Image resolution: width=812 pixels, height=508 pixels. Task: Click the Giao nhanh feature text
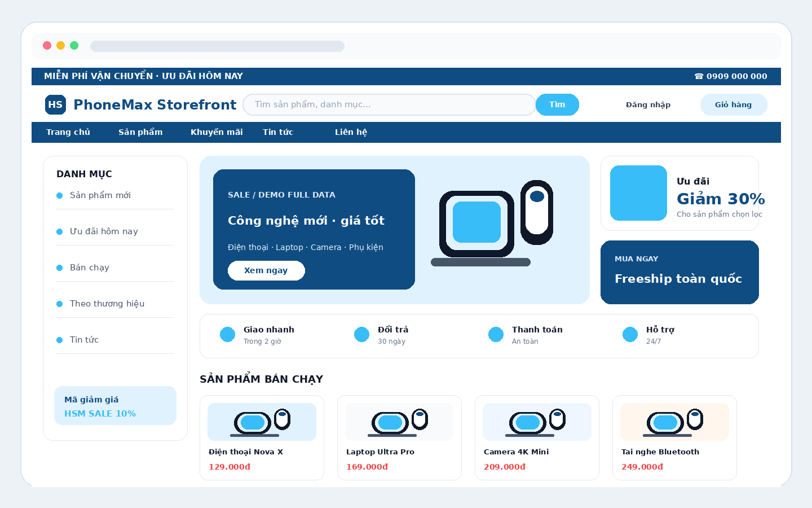tap(269, 335)
